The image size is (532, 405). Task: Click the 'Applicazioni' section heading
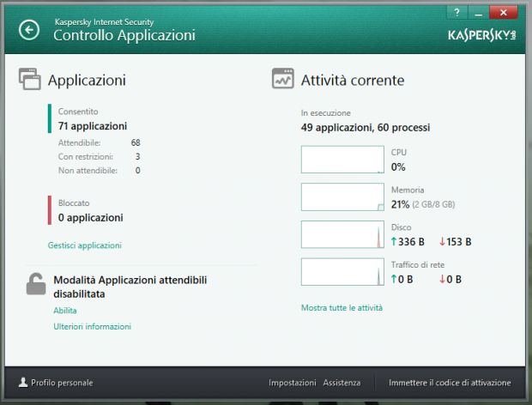87,80
